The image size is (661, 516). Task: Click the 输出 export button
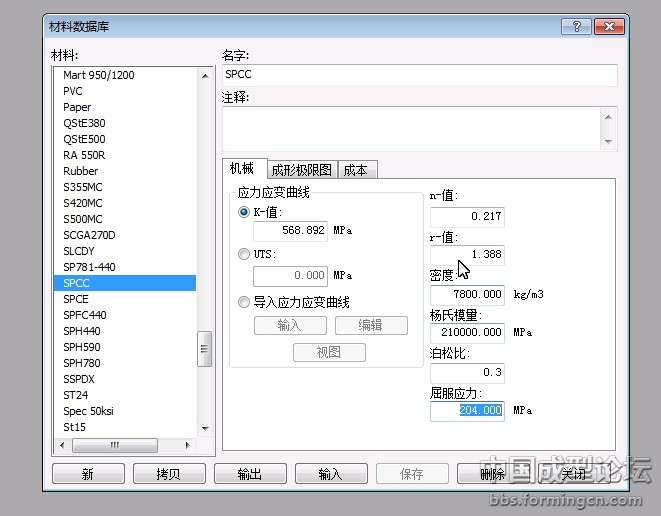(x=249, y=474)
